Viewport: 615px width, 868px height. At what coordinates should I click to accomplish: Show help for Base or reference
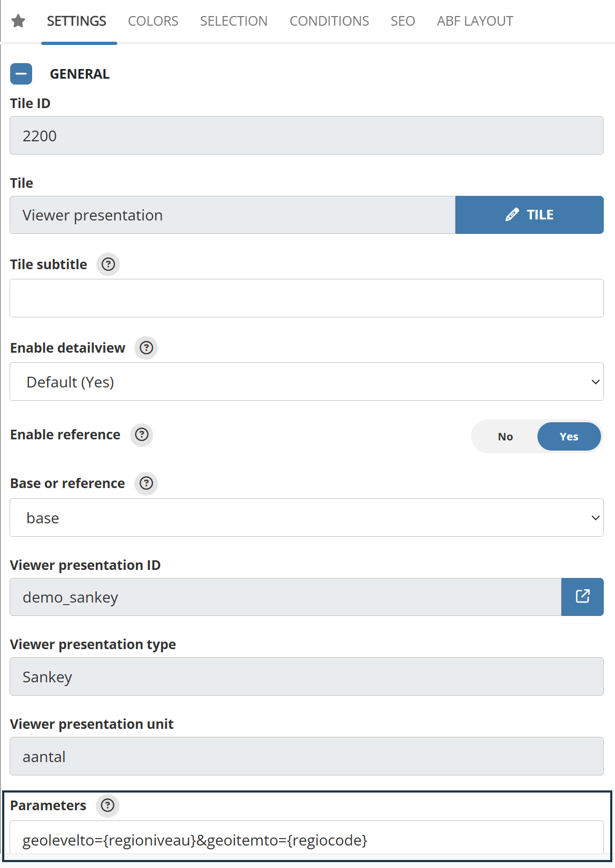pyautogui.click(x=146, y=483)
